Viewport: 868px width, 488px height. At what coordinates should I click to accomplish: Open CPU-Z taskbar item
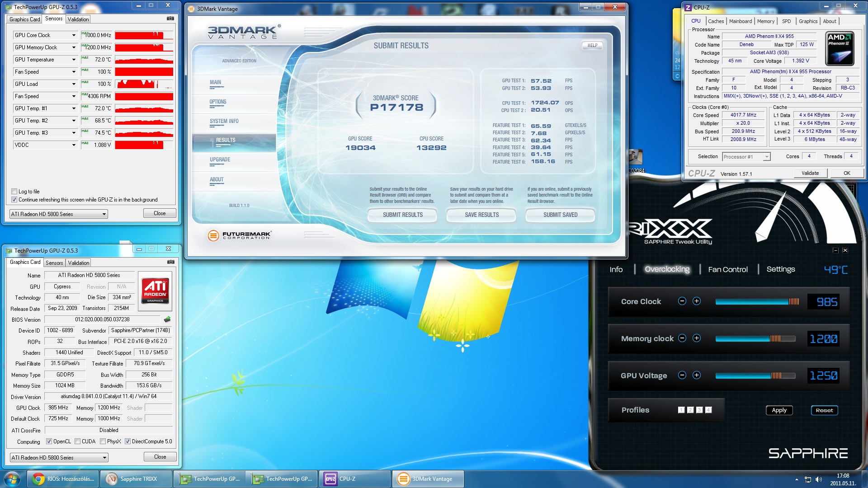coord(355,479)
